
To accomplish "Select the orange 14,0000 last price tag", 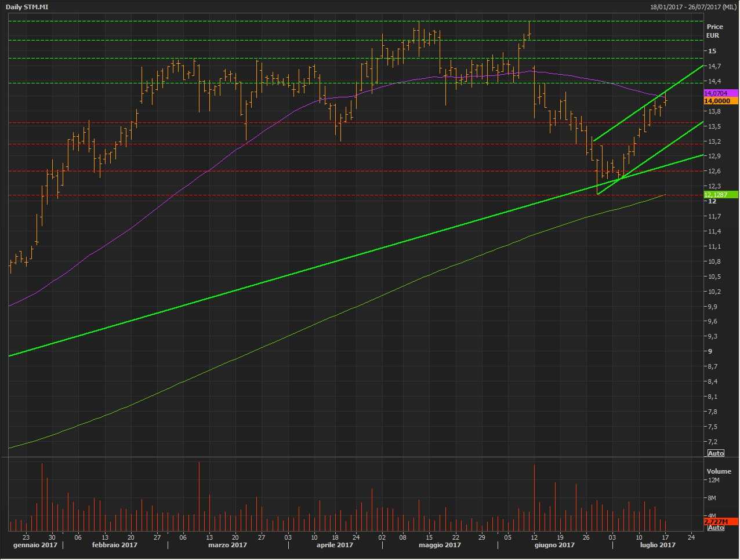I will 720,101.
